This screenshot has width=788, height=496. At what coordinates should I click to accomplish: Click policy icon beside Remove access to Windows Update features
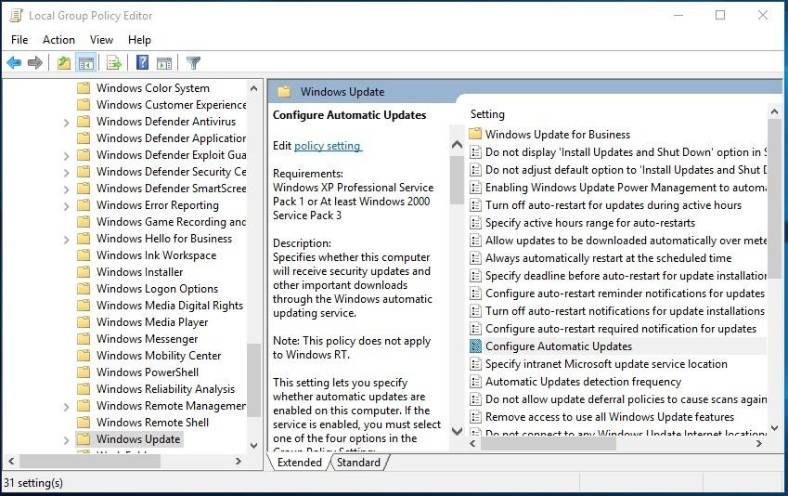tap(475, 417)
